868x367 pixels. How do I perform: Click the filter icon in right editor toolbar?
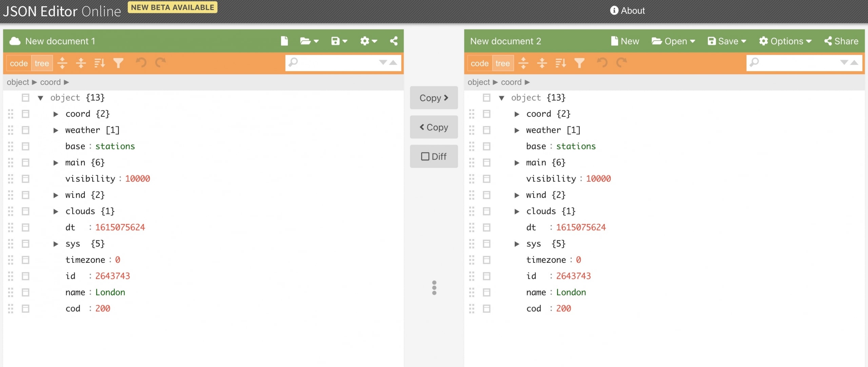click(x=579, y=63)
